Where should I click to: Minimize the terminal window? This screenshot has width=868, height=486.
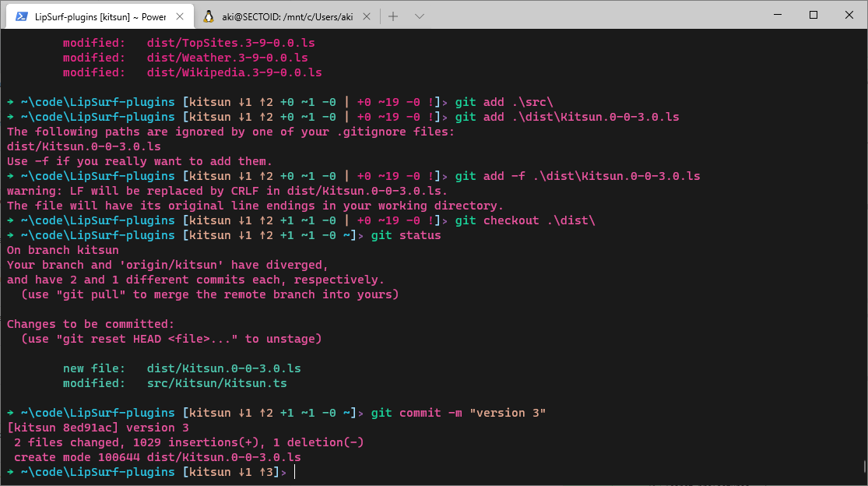(778, 15)
